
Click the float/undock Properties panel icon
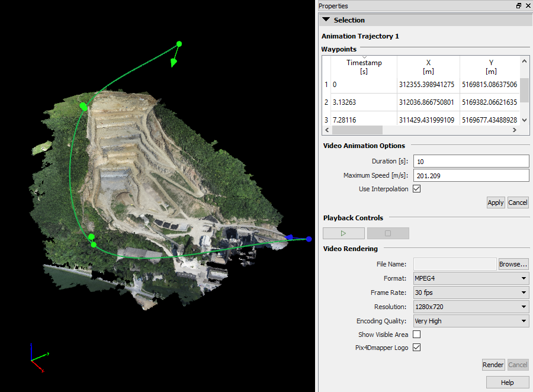pyautogui.click(x=519, y=6)
